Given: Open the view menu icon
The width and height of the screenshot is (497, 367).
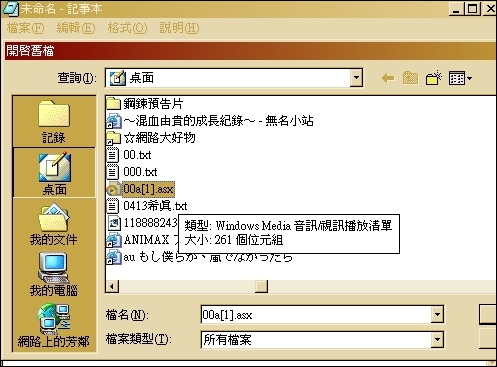Looking at the screenshot, I should coord(460,78).
